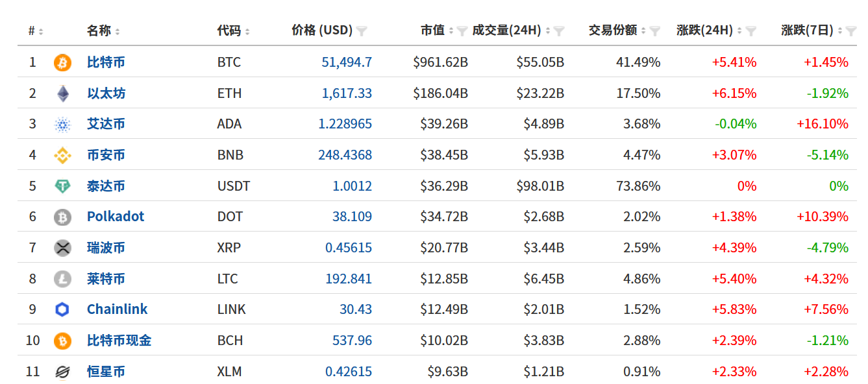The height and width of the screenshot is (384, 868).
Task: Open the 瑞波币 coin link
Action: tap(106, 248)
